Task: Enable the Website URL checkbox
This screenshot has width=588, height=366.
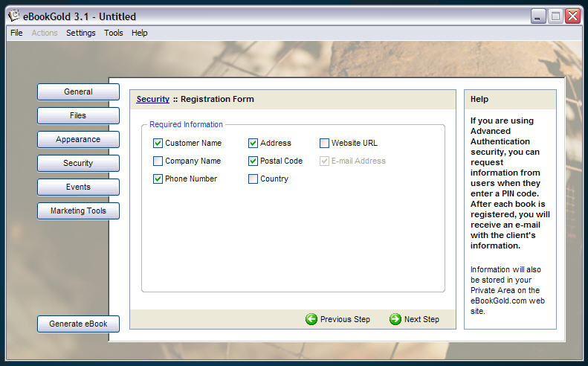Action: [x=324, y=143]
